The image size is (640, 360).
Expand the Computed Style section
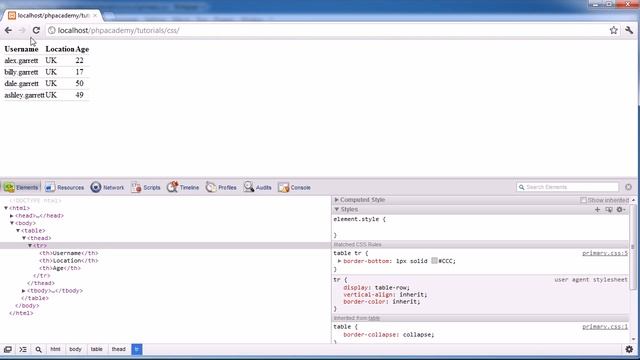337,200
